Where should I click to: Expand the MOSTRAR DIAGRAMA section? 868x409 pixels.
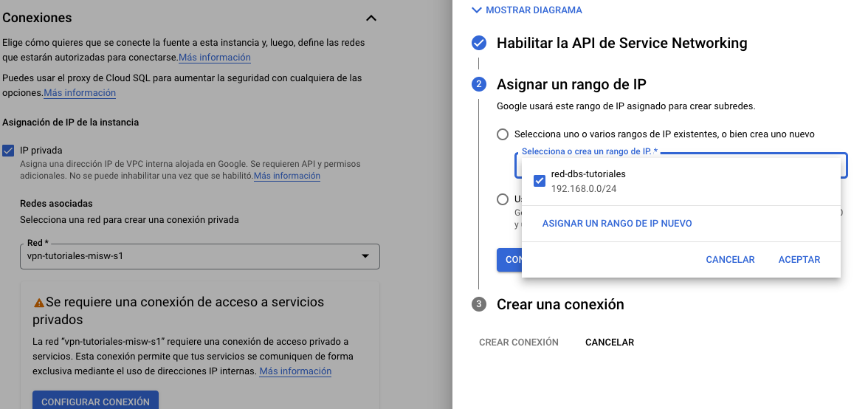pyautogui.click(x=526, y=10)
